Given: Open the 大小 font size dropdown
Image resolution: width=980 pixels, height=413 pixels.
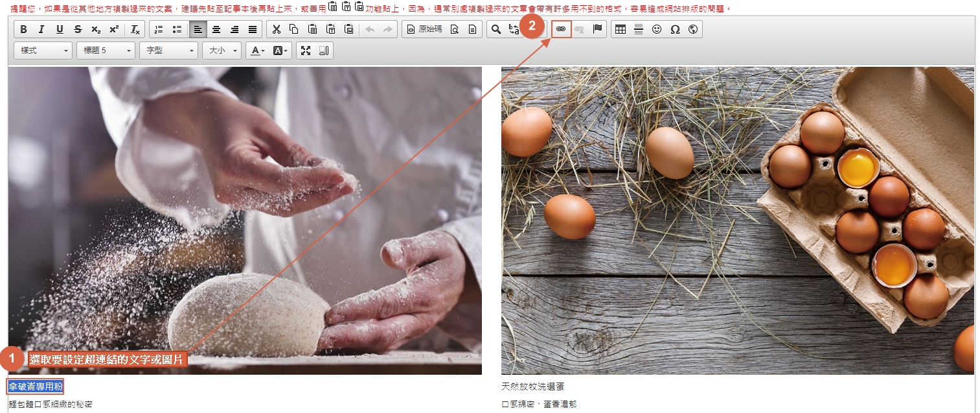Looking at the screenshot, I should coord(222,51).
